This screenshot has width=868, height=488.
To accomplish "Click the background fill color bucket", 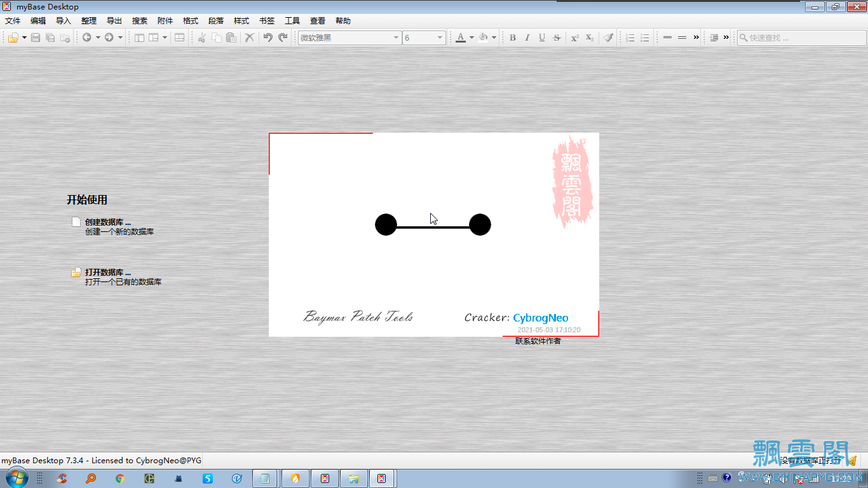I will point(484,37).
